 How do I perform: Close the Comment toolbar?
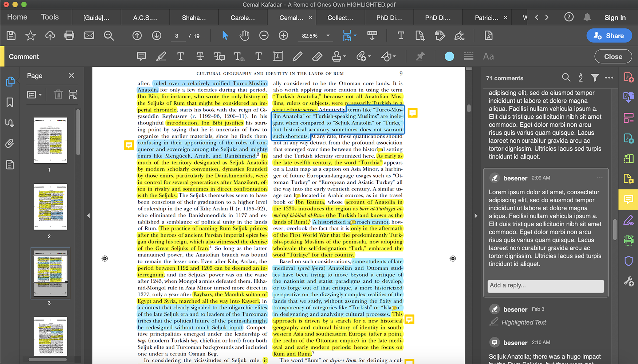pos(613,56)
